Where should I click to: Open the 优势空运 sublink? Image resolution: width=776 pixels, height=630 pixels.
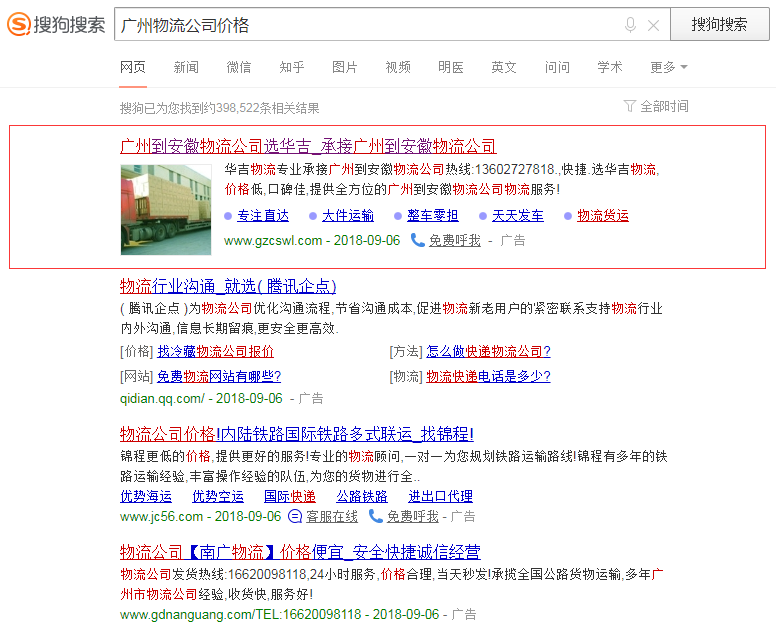point(218,496)
